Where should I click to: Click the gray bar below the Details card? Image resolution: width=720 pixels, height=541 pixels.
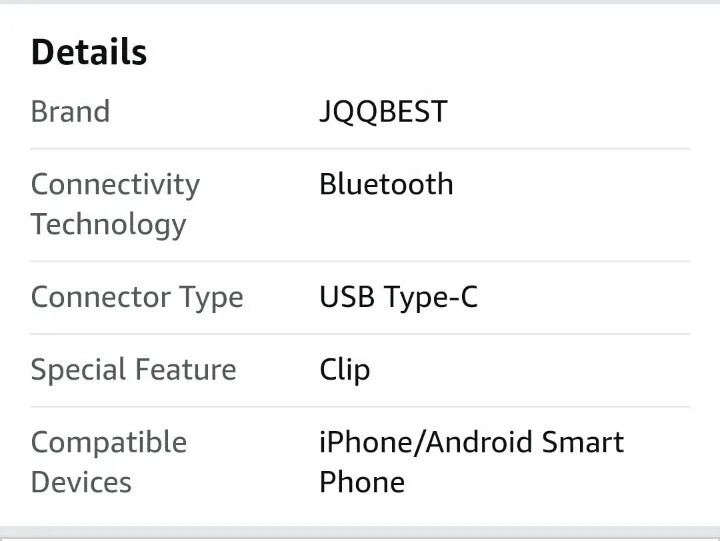point(360,532)
